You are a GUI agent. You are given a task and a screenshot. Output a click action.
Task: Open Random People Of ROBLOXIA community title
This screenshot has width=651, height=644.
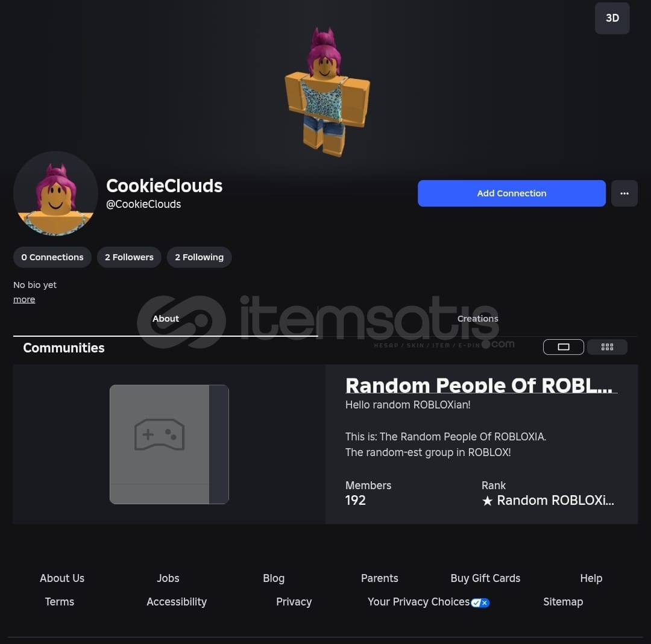tap(479, 385)
